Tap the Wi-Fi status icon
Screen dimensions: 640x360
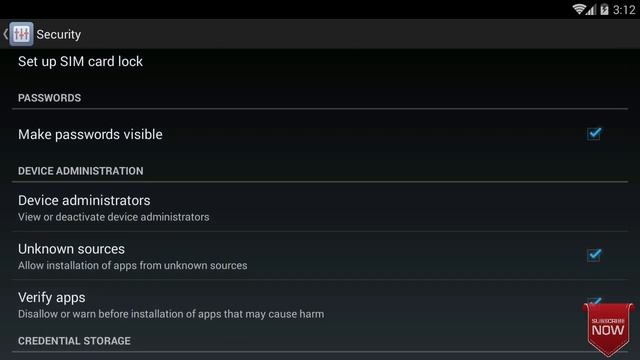point(579,9)
